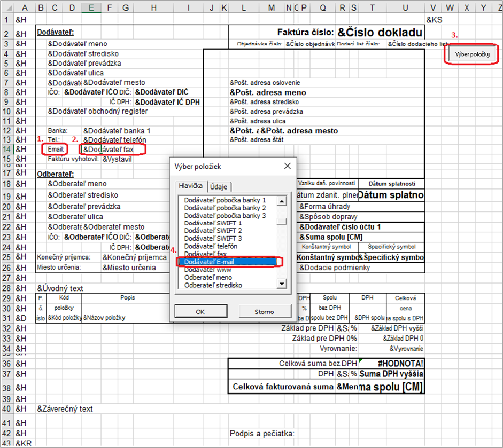503x448 pixels.
Task: Switch to the Údaje tab
Action: click(x=219, y=186)
